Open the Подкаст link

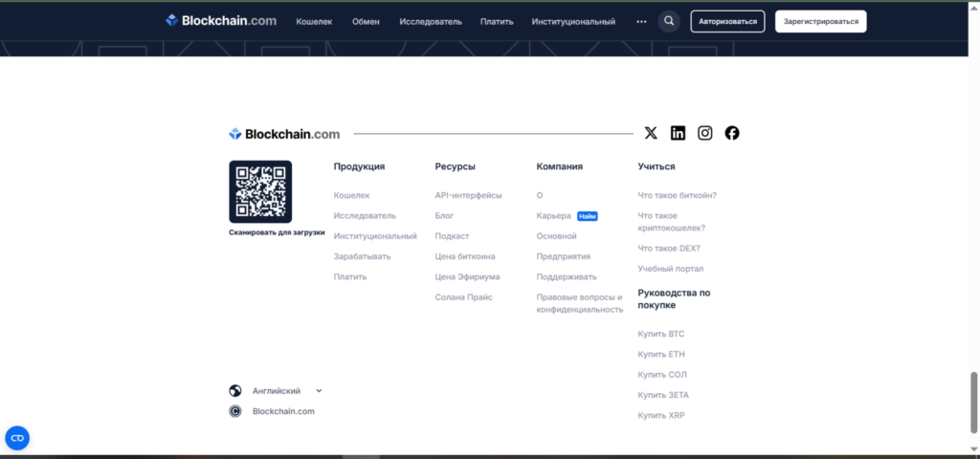pos(452,236)
